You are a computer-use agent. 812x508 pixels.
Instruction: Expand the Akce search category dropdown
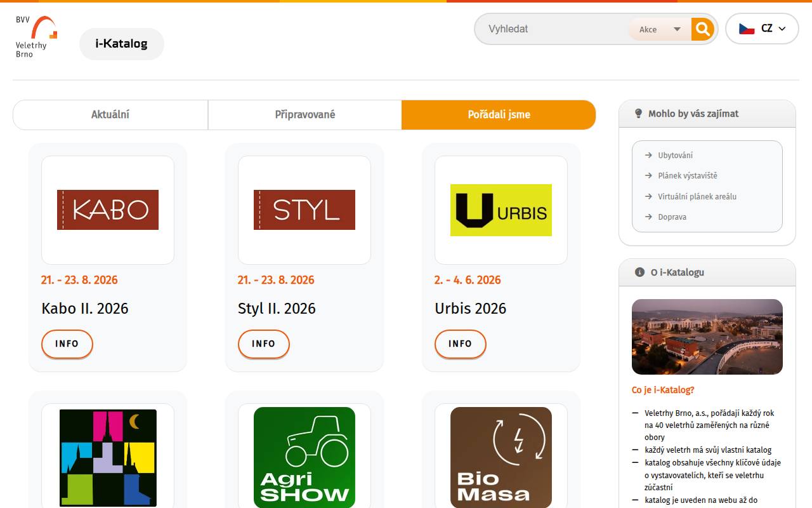click(660, 29)
